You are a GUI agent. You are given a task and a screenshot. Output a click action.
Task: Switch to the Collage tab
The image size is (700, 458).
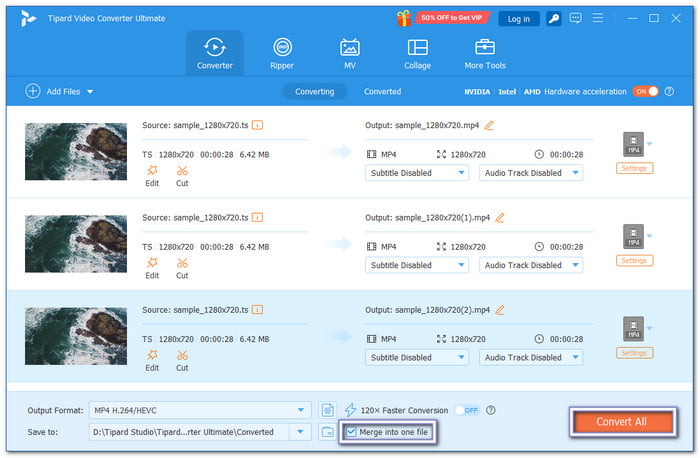(417, 53)
